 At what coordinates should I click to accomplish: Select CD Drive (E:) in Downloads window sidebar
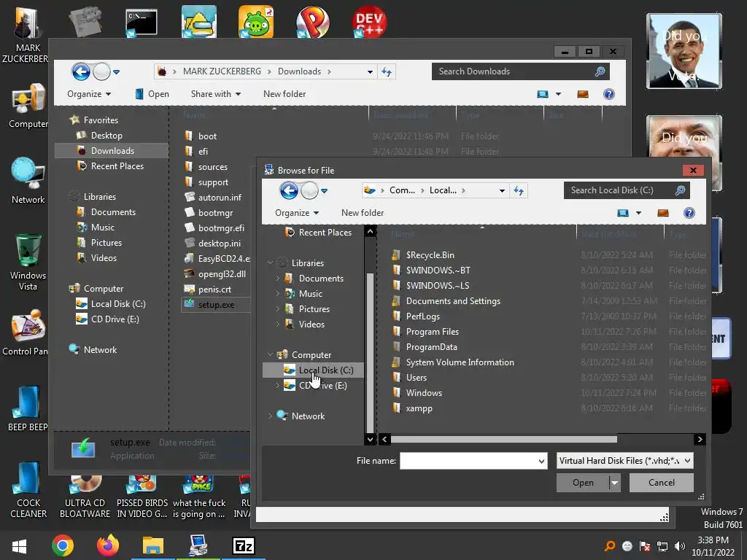pyautogui.click(x=108, y=319)
